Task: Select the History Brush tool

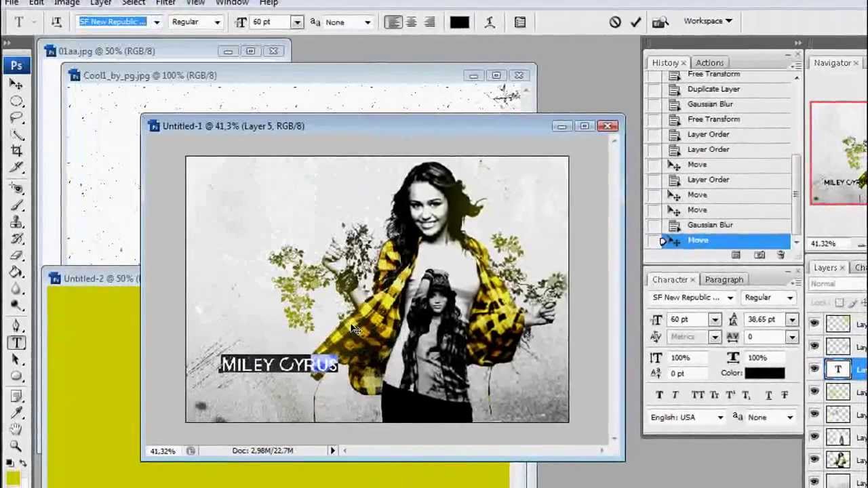Action: [16, 239]
